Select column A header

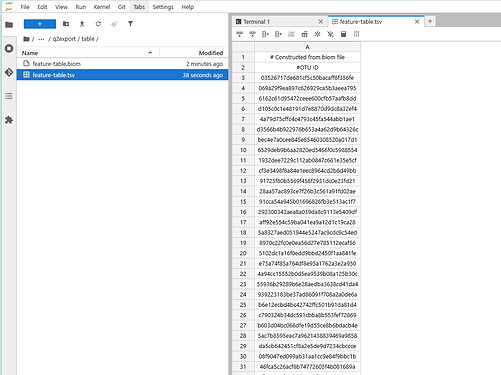[x=307, y=47]
